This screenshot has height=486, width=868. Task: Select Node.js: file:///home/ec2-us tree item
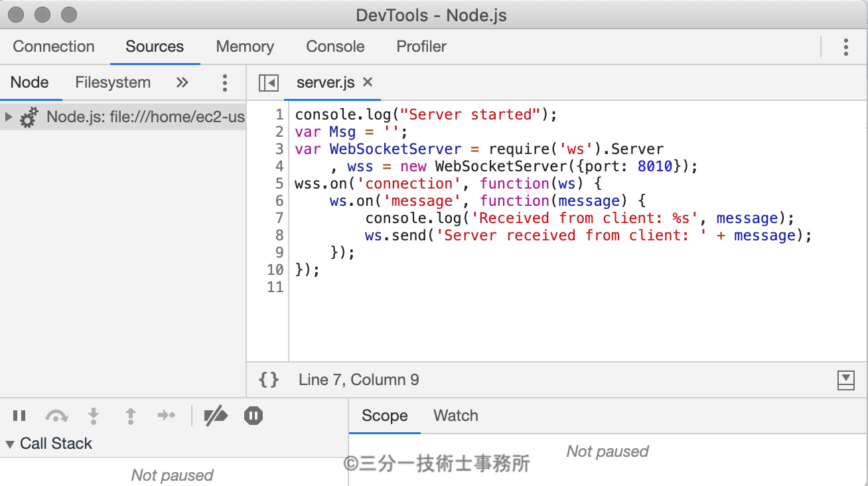pos(123,118)
